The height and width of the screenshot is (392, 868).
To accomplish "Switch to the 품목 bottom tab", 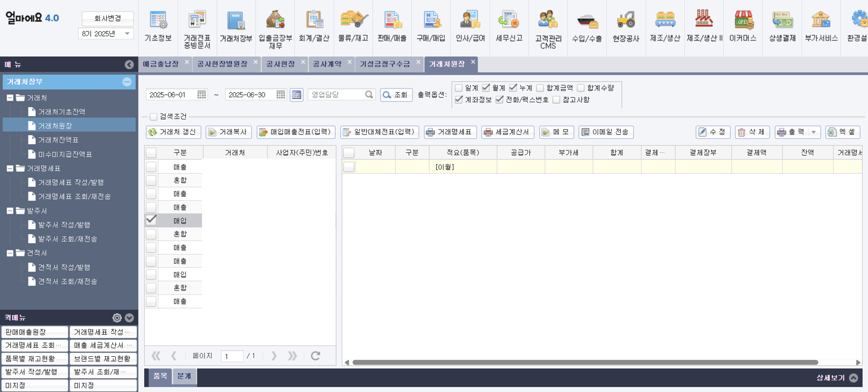I will [x=160, y=376].
